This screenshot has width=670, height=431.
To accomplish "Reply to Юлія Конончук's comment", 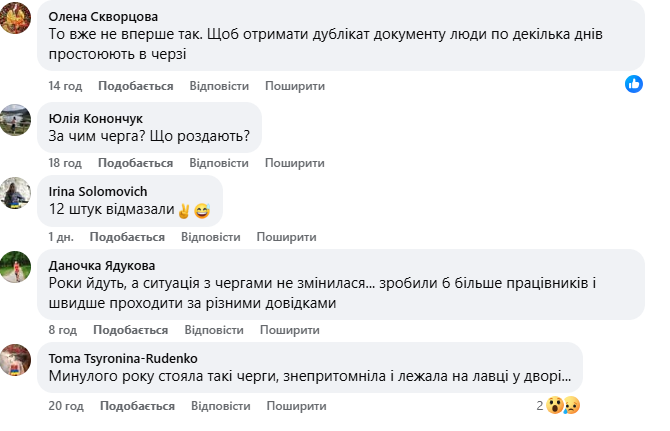I will coord(218,163).
